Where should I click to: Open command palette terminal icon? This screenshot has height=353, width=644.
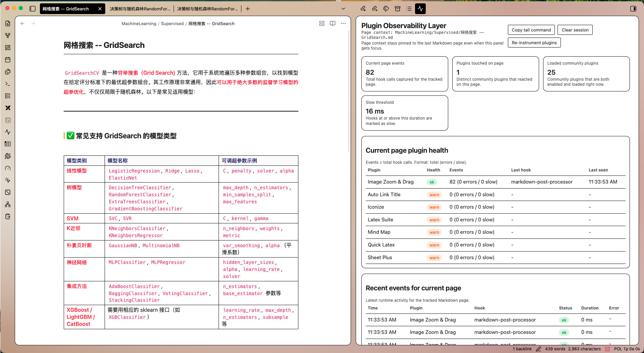[8, 84]
